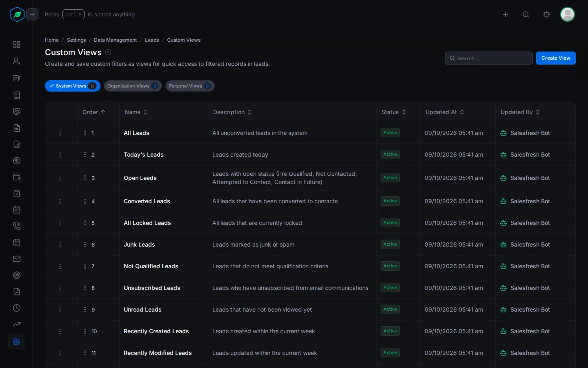
Task: Open the Recently Created Leads view name
Action: 156,331
